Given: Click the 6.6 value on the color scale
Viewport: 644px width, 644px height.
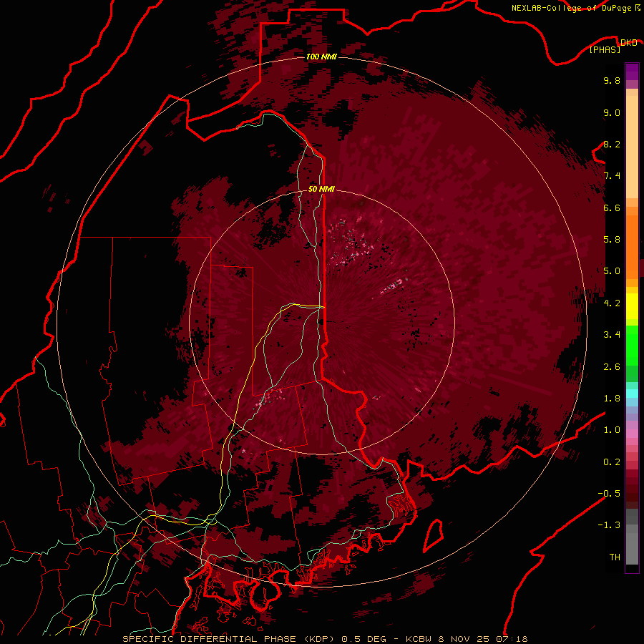Looking at the screenshot, I should [612, 208].
